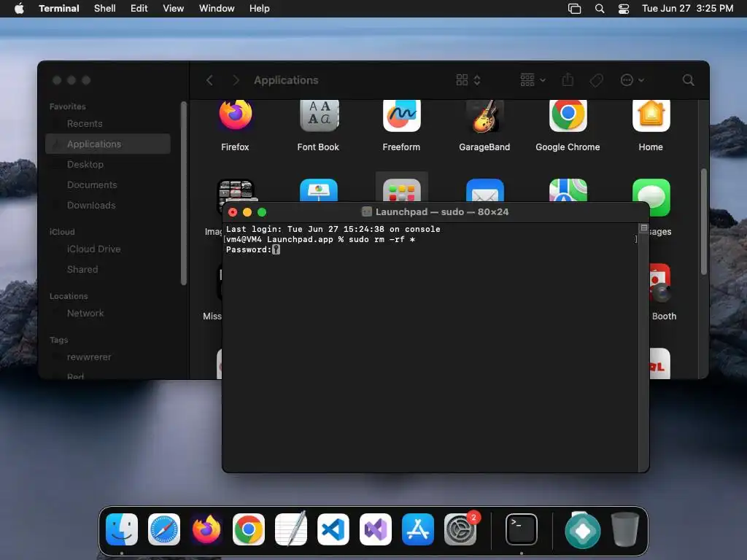The image size is (747, 560).
Task: Select Applications in Finder sidebar
Action: [108, 144]
